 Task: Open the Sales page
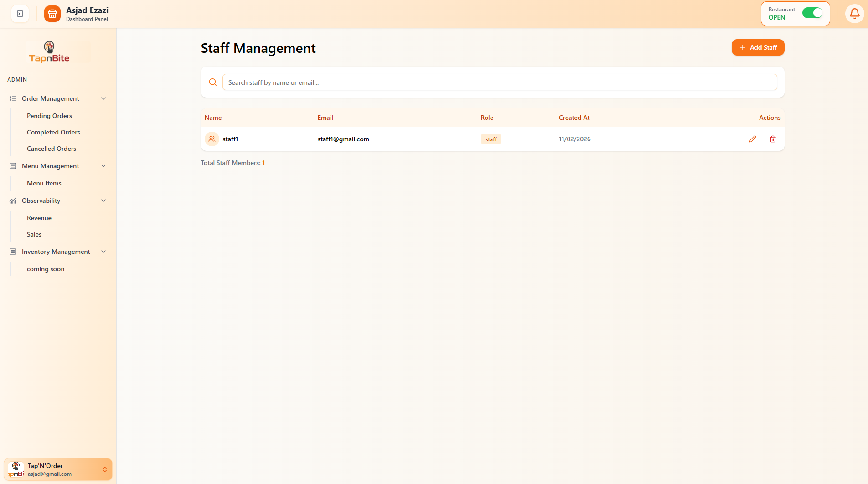pyautogui.click(x=34, y=234)
